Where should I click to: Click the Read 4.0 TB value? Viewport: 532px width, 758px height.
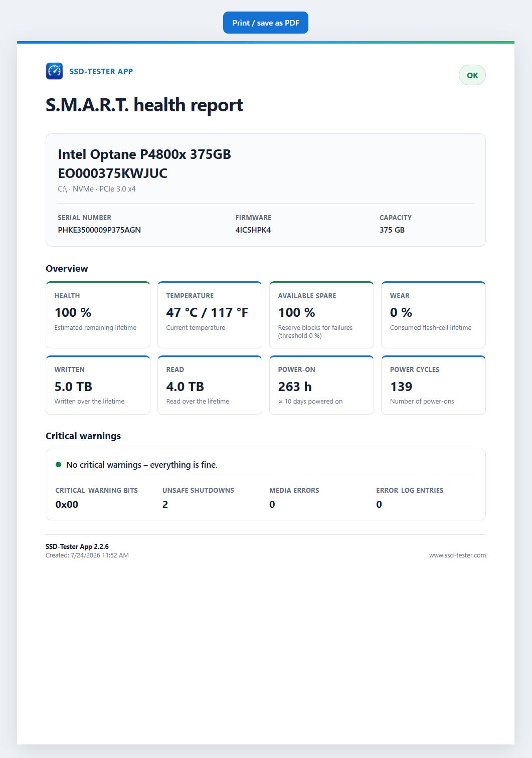pos(185,387)
